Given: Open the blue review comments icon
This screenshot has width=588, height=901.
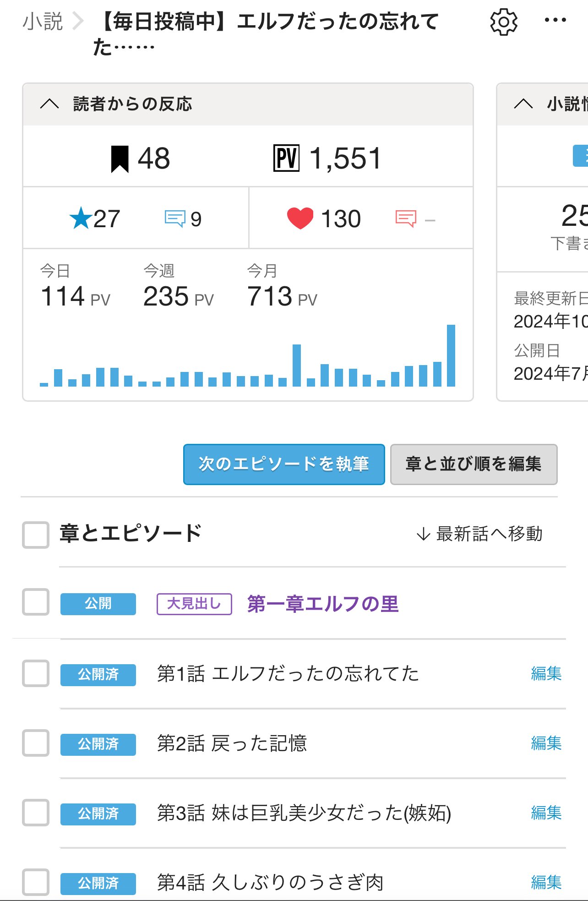Looking at the screenshot, I should pyautogui.click(x=175, y=219).
